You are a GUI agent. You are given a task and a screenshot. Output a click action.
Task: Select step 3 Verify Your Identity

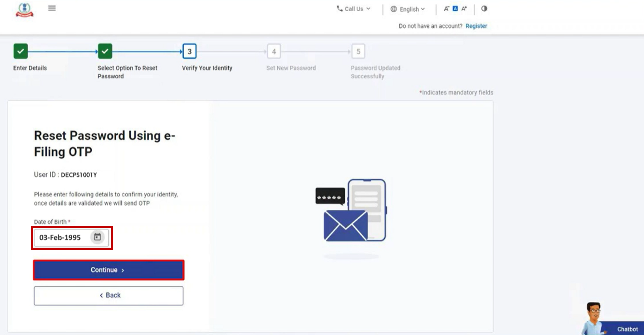coord(189,51)
